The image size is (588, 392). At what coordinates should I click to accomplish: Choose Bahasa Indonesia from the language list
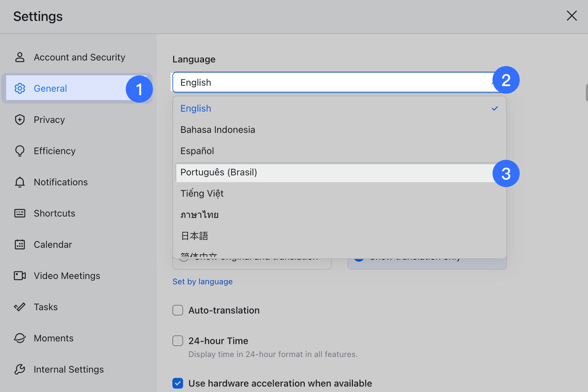pos(340,130)
